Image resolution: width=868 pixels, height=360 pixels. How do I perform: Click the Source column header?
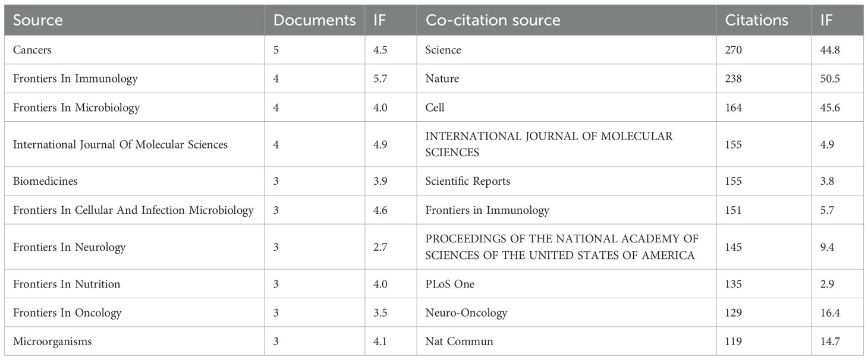[38, 20]
